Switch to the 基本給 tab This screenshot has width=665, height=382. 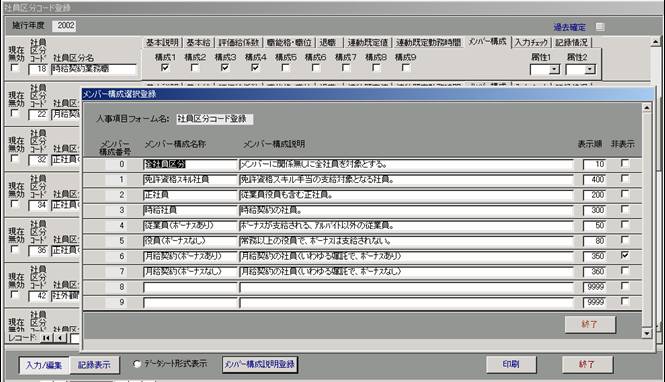tap(198, 42)
